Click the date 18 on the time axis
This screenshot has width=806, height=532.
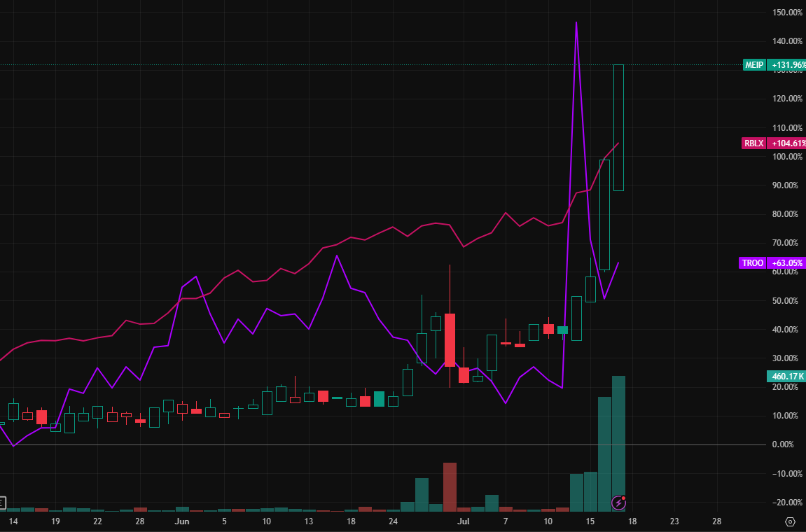(632, 521)
